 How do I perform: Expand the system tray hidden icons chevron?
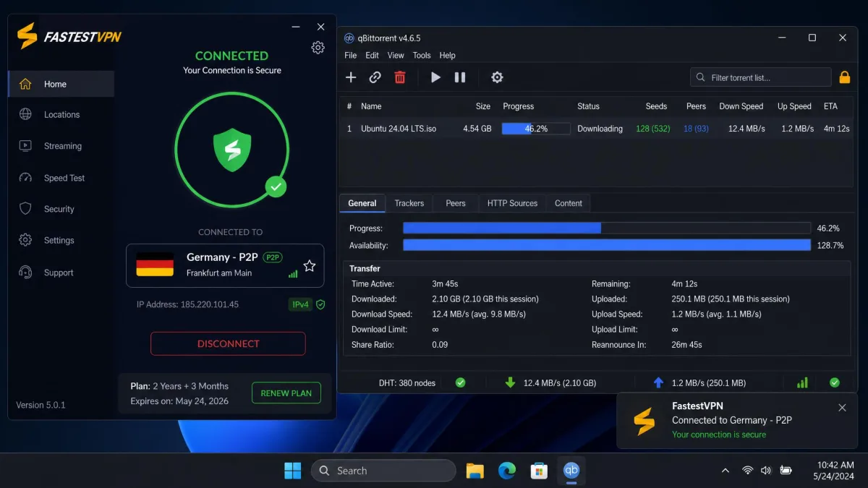coord(726,471)
